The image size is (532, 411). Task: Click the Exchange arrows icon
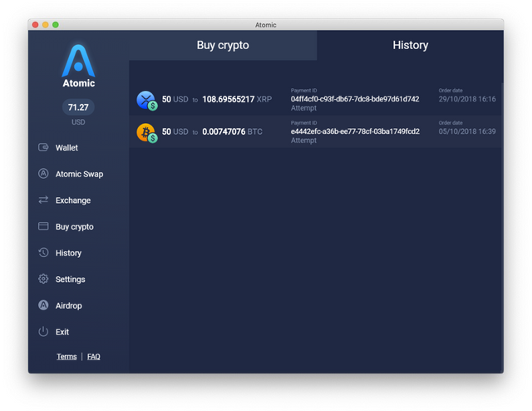pos(43,200)
